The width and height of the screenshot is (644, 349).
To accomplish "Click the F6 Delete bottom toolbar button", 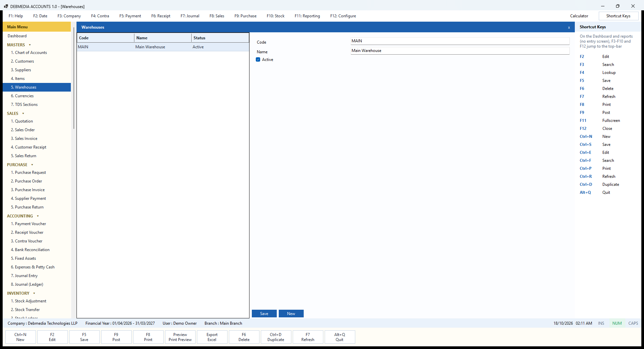I will click(244, 337).
